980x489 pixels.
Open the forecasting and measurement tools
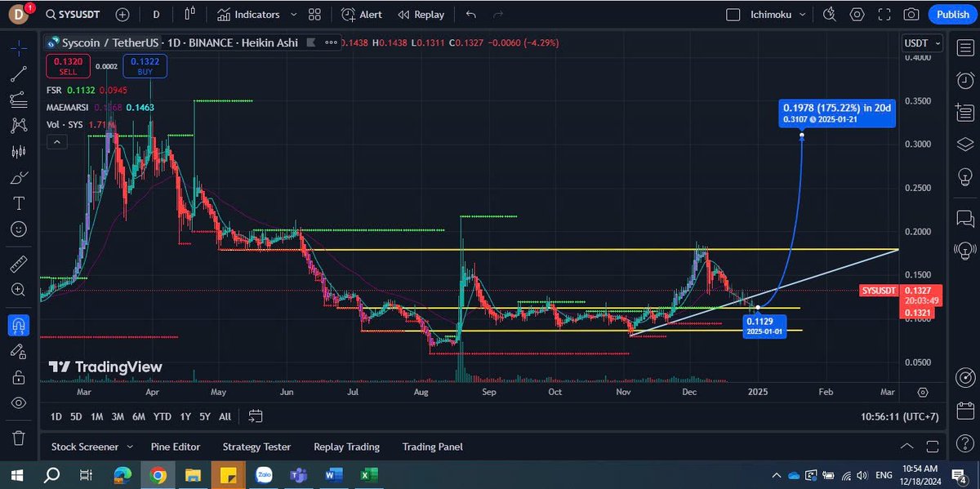[19, 152]
